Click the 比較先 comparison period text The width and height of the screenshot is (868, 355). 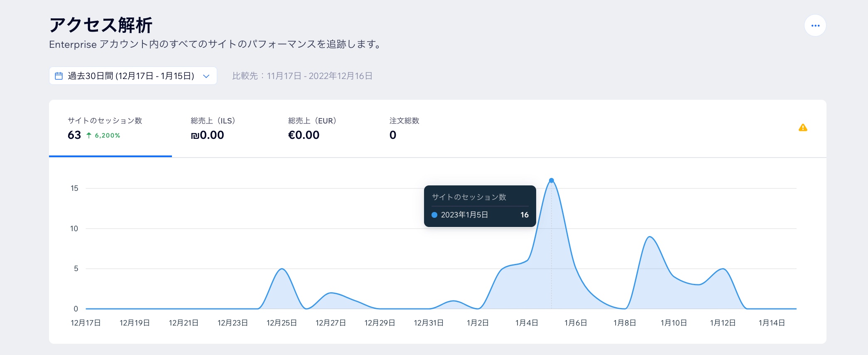pos(302,76)
